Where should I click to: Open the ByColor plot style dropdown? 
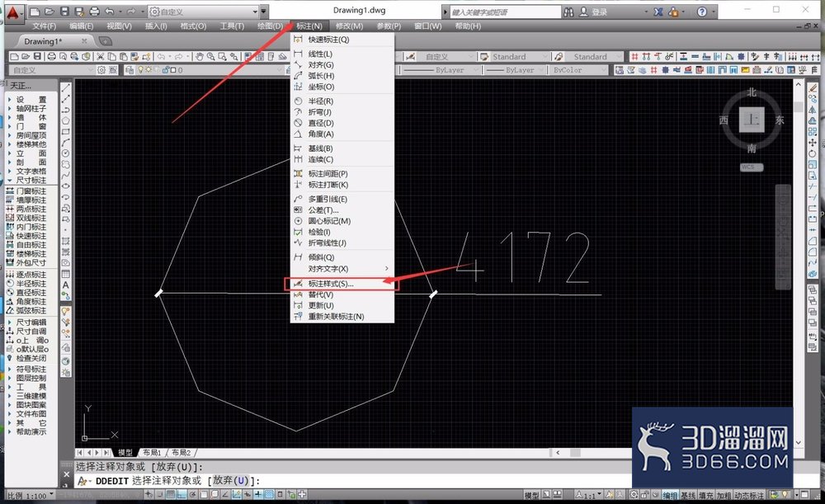[x=577, y=69]
